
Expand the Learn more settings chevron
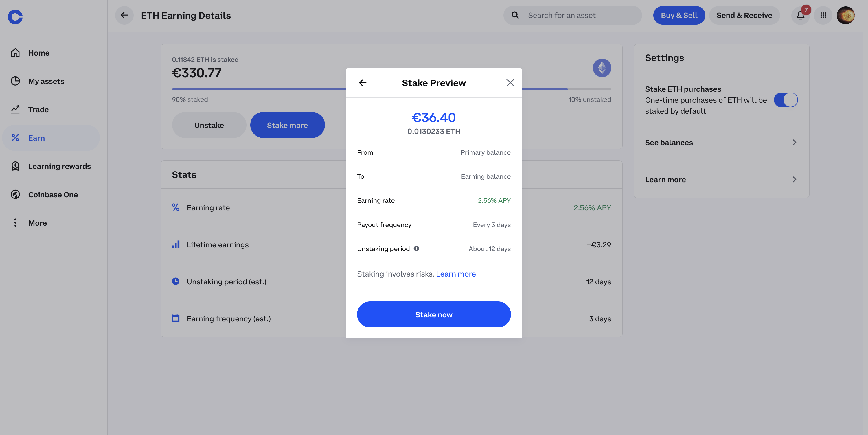794,180
